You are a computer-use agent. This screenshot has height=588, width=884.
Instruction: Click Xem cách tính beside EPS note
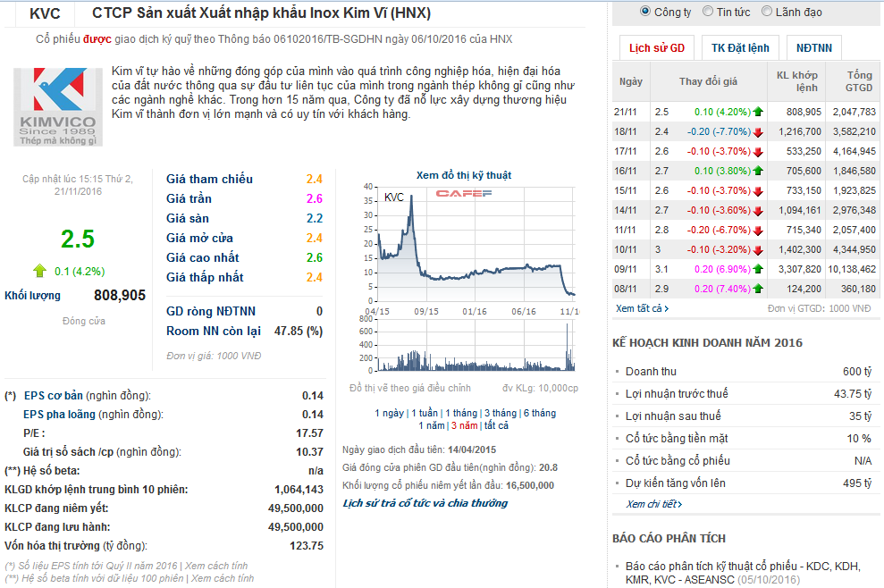coord(216,566)
